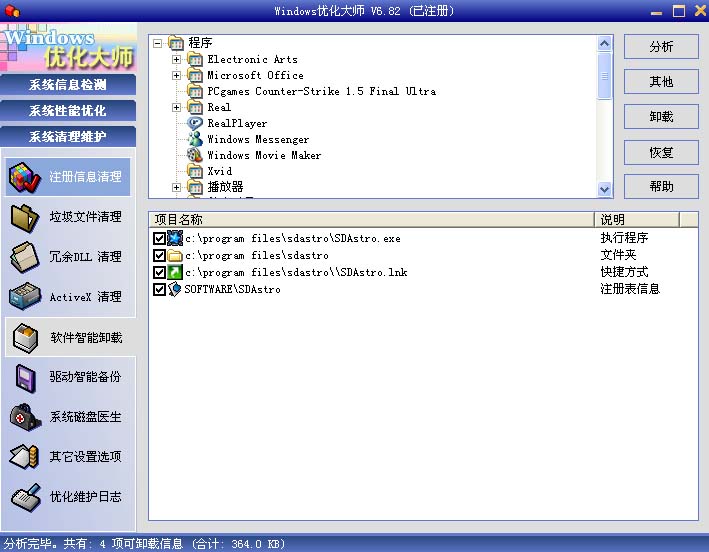
Task: Click tree scrollbar up arrow
Action: 605,43
